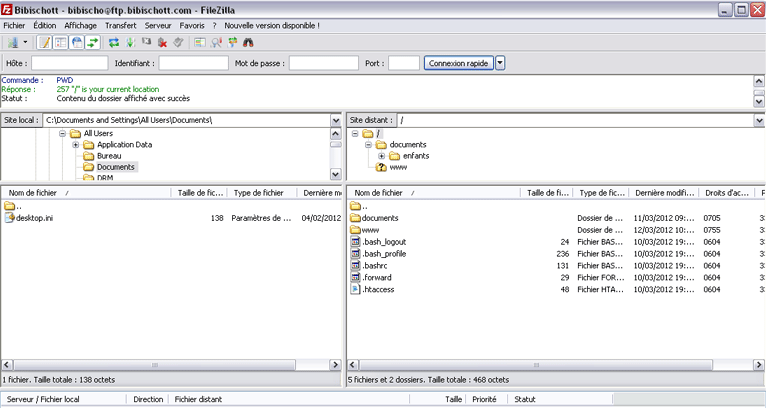Search remote files with binoculars icon

(248, 43)
